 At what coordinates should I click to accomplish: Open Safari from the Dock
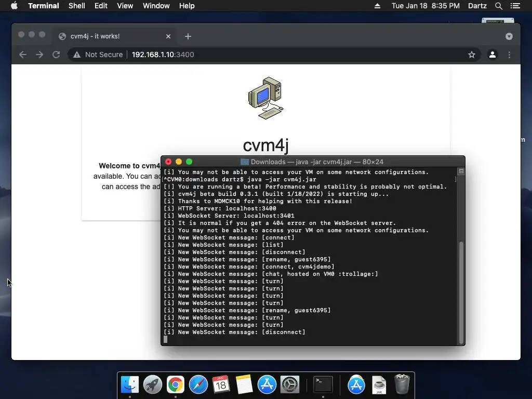pyautogui.click(x=198, y=384)
